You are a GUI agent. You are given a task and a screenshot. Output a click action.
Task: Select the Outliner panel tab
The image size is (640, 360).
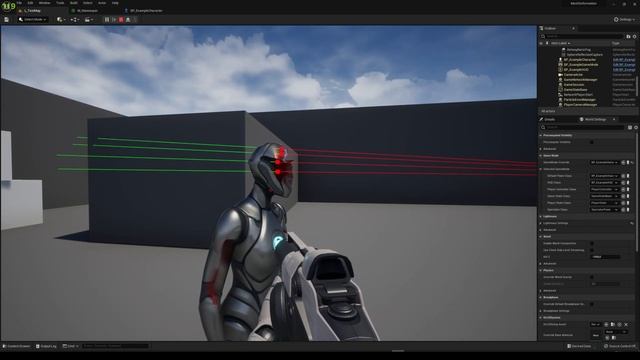tap(550, 28)
